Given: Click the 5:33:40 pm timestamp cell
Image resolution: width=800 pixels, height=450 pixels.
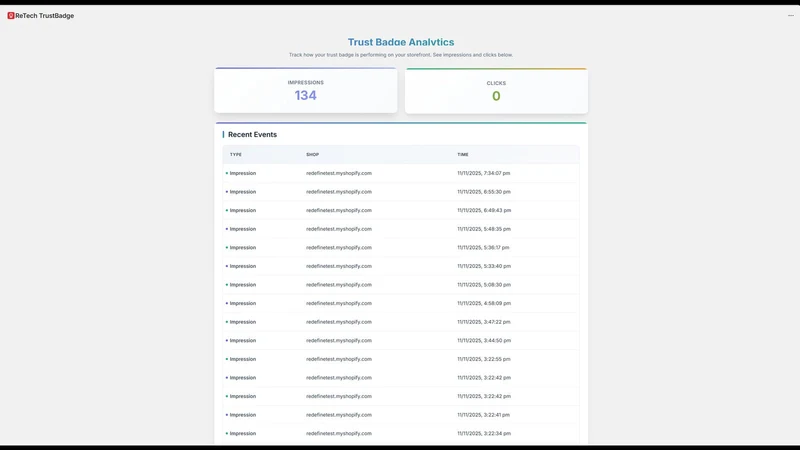Looking at the screenshot, I should (484, 266).
